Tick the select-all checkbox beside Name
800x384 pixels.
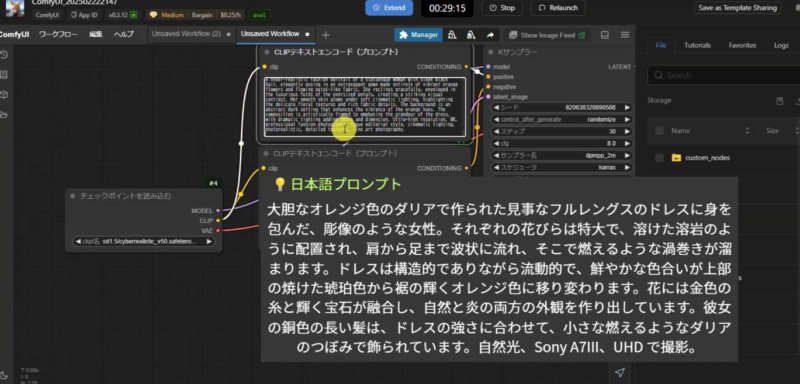tap(659, 131)
